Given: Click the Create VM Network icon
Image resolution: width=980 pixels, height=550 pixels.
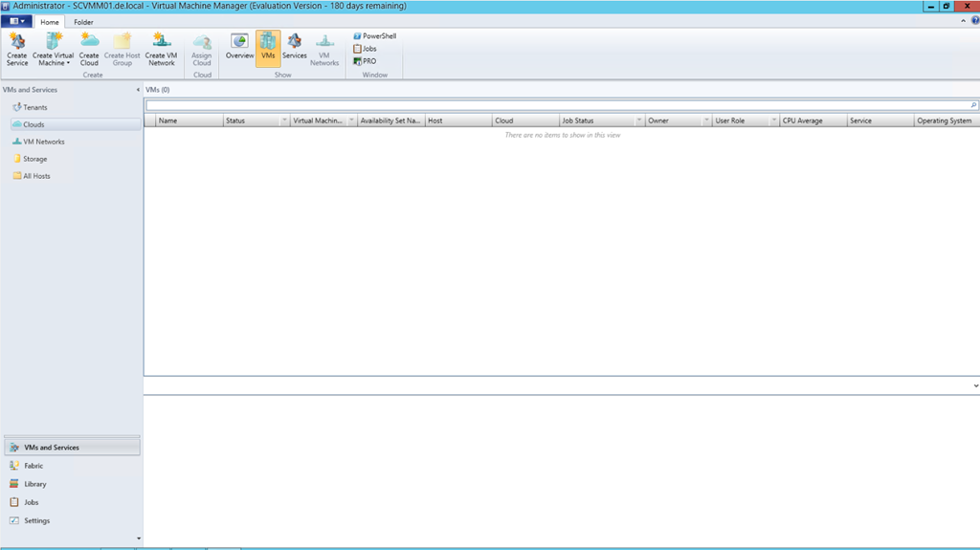Looking at the screenshot, I should 161,49.
